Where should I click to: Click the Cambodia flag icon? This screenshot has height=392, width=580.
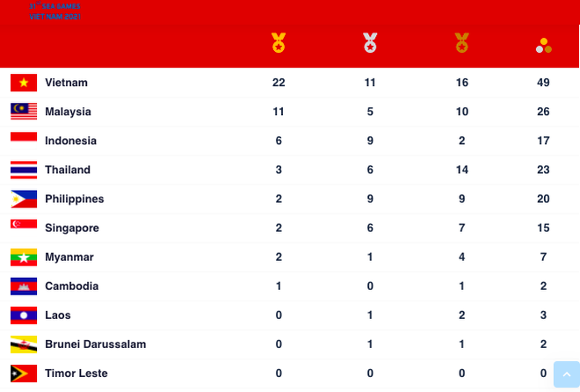pyautogui.click(x=24, y=286)
